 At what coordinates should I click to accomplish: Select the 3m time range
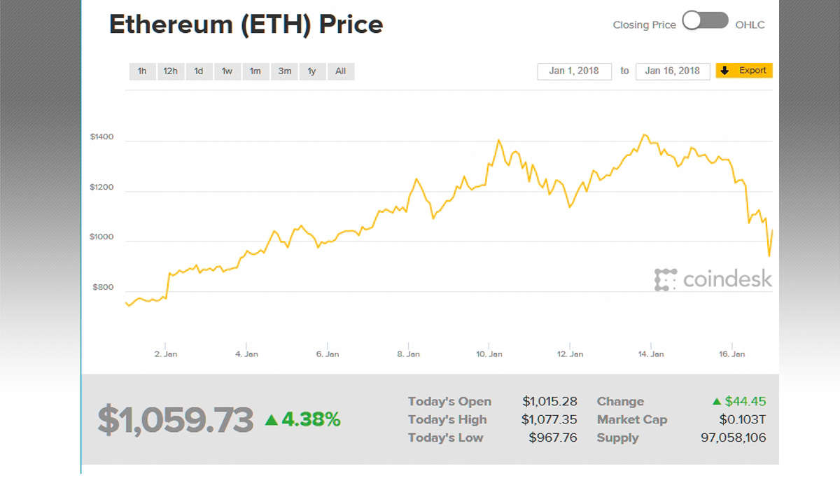[x=284, y=71]
